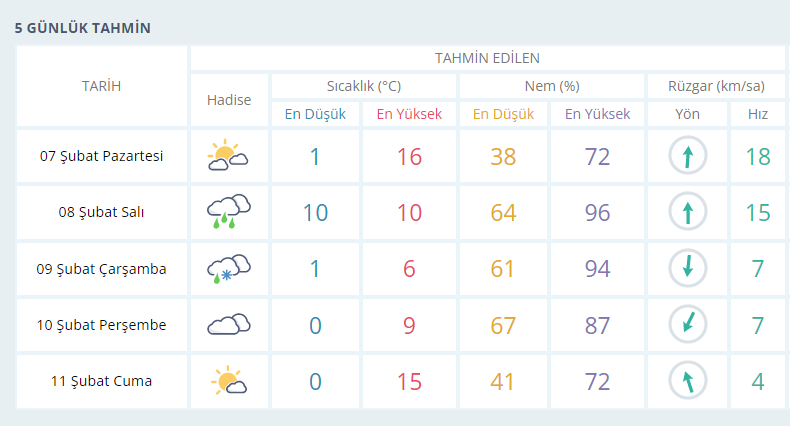The width and height of the screenshot is (790, 426).
Task: Click the sunny cloud icon for 11 Şubat Cuma
Action: pyautogui.click(x=229, y=381)
